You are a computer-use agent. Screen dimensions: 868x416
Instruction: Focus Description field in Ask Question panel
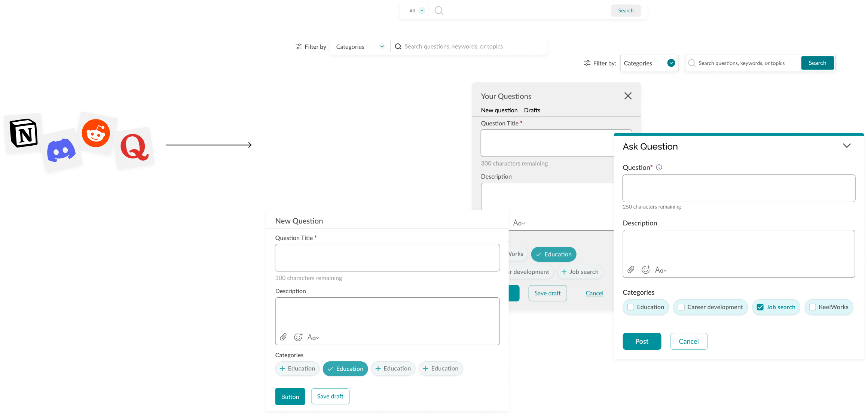pos(739,254)
